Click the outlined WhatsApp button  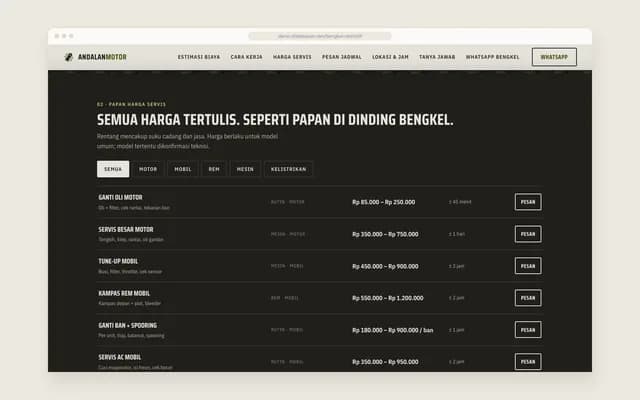[554, 57]
